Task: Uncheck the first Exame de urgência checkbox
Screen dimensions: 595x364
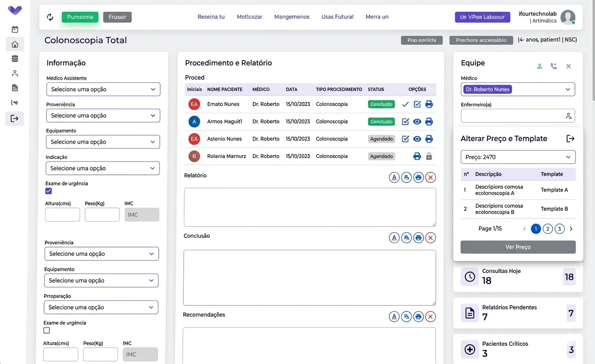Action: [x=49, y=191]
